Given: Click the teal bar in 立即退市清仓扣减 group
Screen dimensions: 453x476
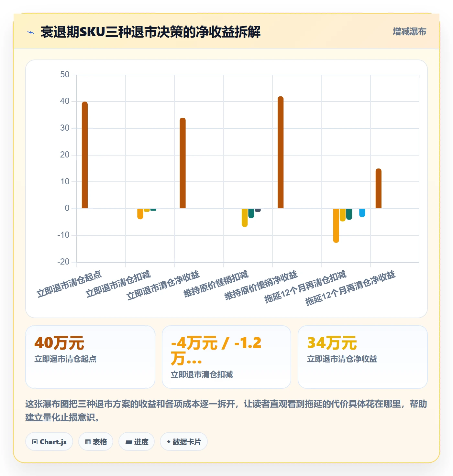Looking at the screenshot, I should 153,210.
